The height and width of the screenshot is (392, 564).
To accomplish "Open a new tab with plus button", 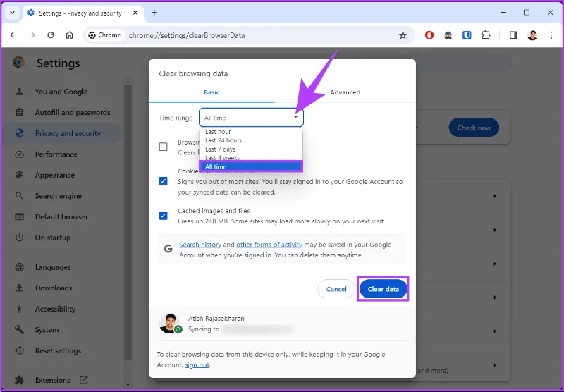I will [154, 13].
